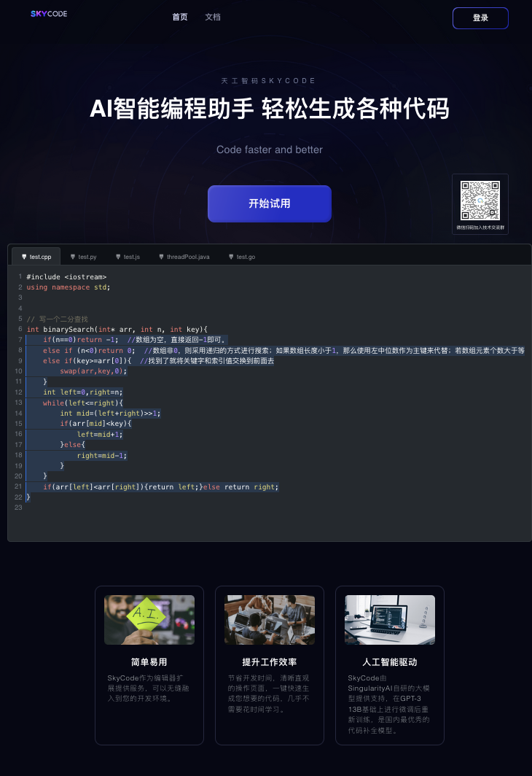Click the '天工智码SKYCODE' subtitle text
Viewport: 532px width, 776px height.
click(x=268, y=81)
